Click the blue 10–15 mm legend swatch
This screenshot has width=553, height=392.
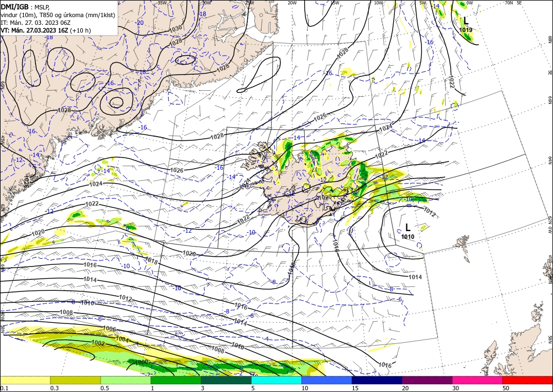pos(327,380)
